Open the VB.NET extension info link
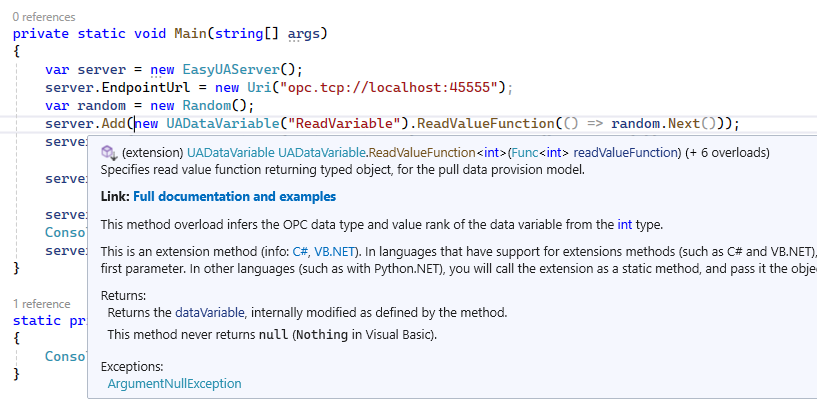This screenshot has height=399, width=817. [x=335, y=252]
